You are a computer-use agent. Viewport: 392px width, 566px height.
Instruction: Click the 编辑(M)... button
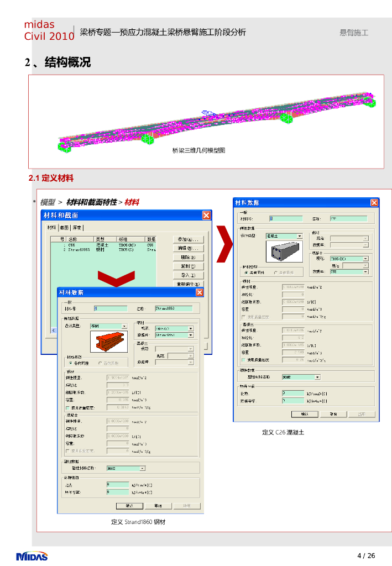click(x=188, y=248)
